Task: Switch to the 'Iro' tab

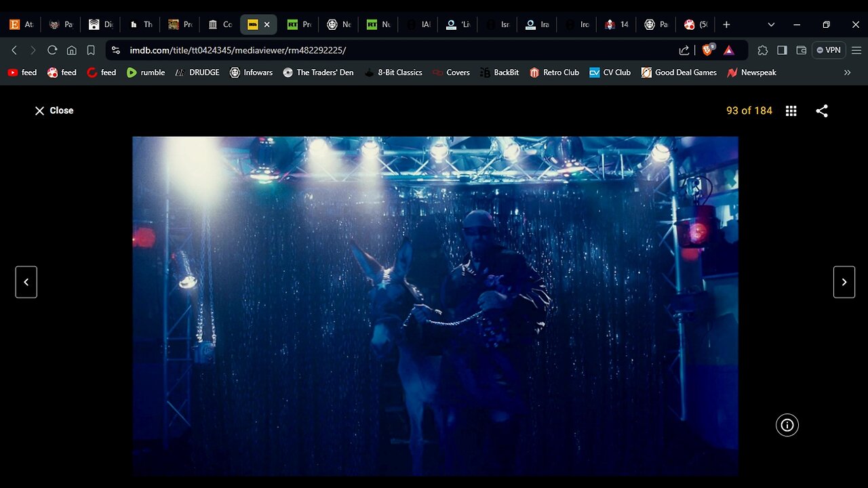Action: (576, 24)
